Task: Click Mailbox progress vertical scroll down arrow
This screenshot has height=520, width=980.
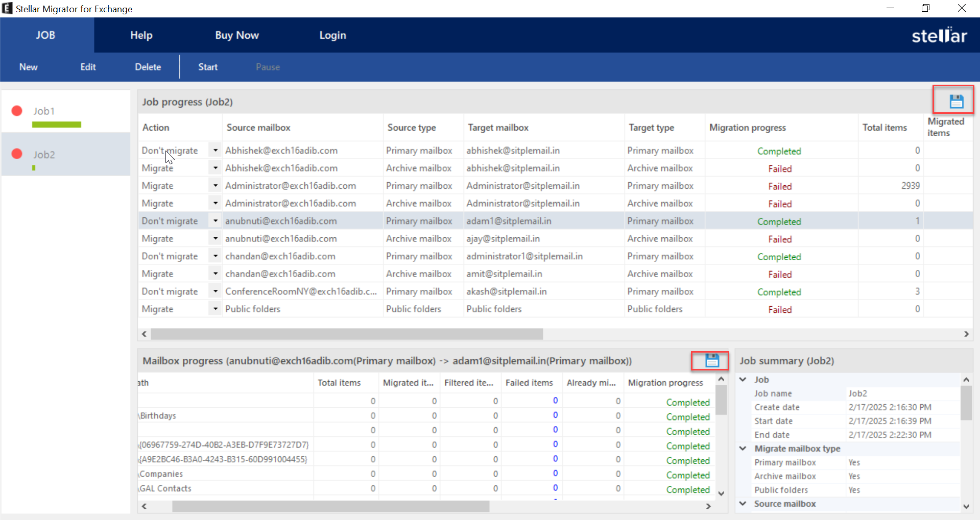Action: pos(721,493)
